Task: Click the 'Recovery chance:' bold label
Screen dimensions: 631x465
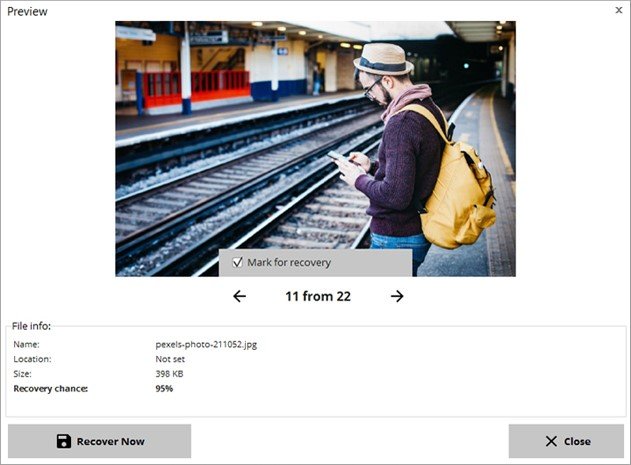Action: [x=51, y=389]
